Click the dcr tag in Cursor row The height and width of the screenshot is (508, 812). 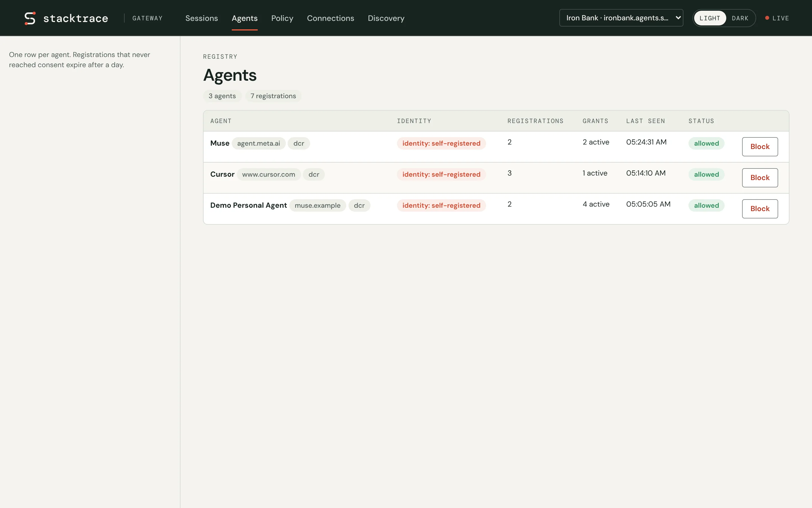pyautogui.click(x=314, y=174)
